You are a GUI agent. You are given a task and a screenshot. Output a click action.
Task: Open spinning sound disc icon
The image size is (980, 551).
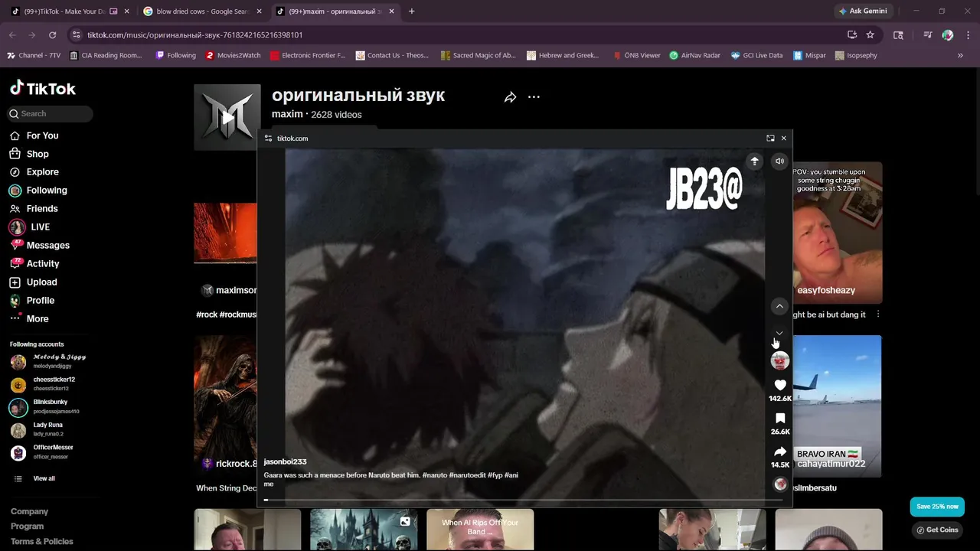(x=780, y=484)
